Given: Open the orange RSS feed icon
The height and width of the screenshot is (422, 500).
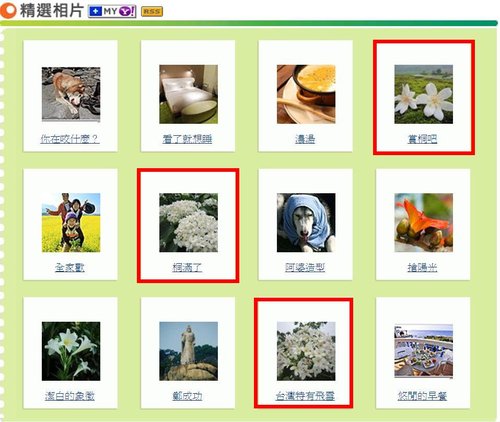Looking at the screenshot, I should click(152, 12).
